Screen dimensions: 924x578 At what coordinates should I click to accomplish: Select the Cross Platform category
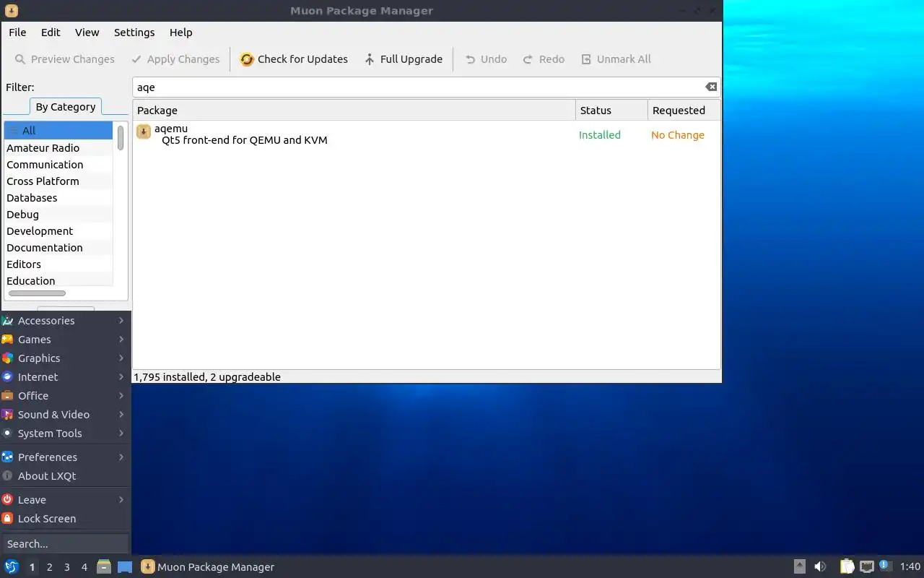point(58,181)
